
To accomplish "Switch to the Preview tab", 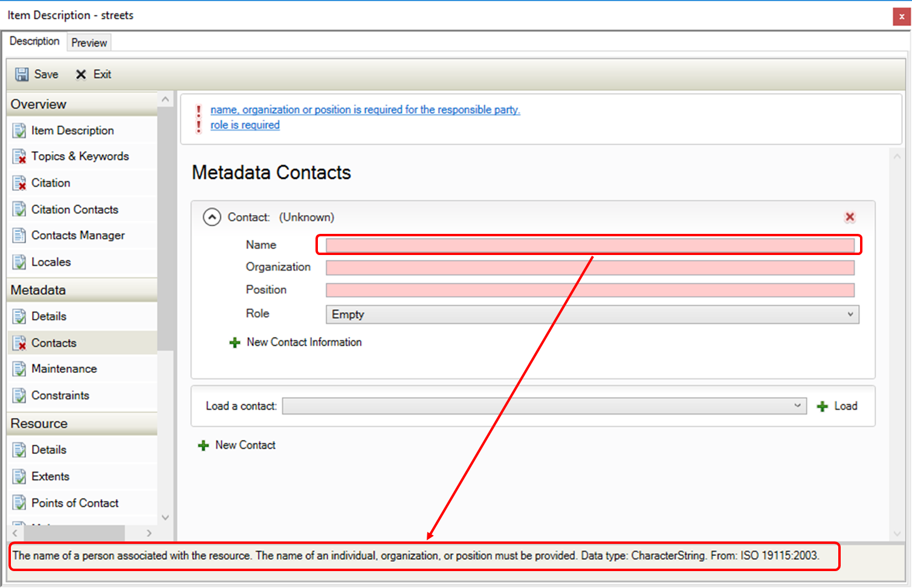I will [89, 42].
